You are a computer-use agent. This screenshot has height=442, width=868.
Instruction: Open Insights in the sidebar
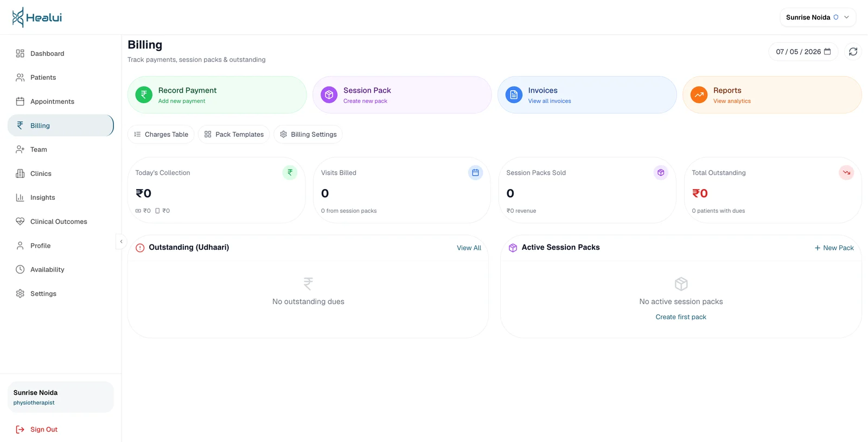pos(61,198)
